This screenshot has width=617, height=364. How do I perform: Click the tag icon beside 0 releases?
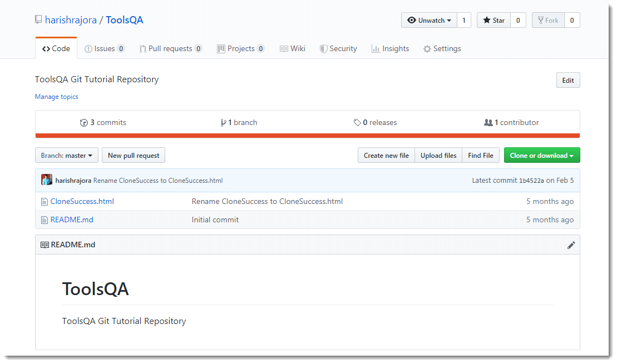coord(357,123)
